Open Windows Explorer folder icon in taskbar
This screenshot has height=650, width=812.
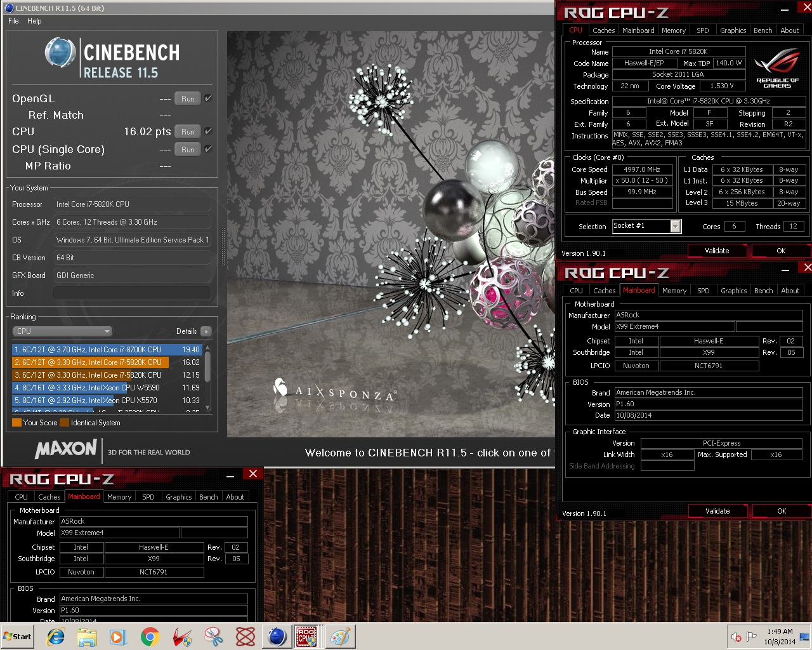click(x=87, y=637)
